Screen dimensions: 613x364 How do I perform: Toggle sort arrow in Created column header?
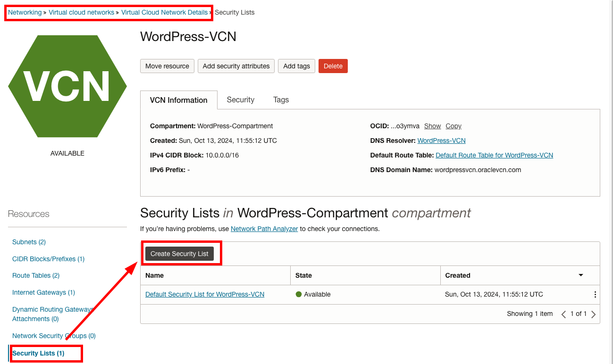coord(581,275)
